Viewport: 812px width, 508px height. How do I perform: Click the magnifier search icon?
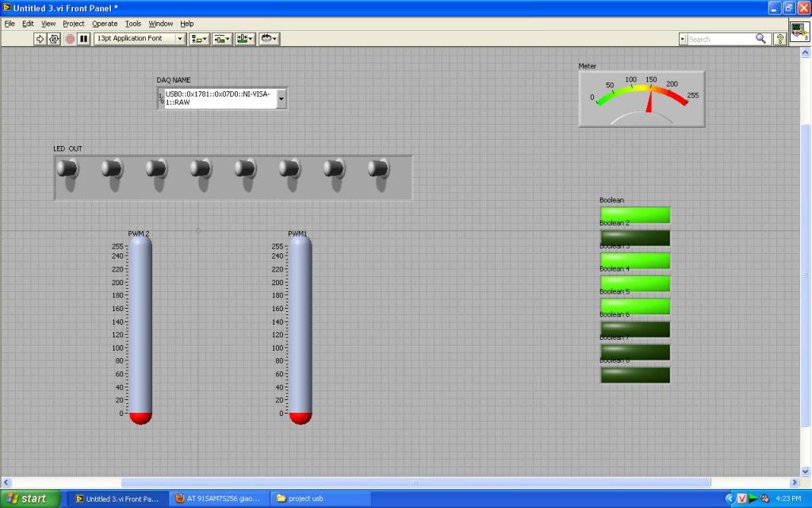click(760, 39)
